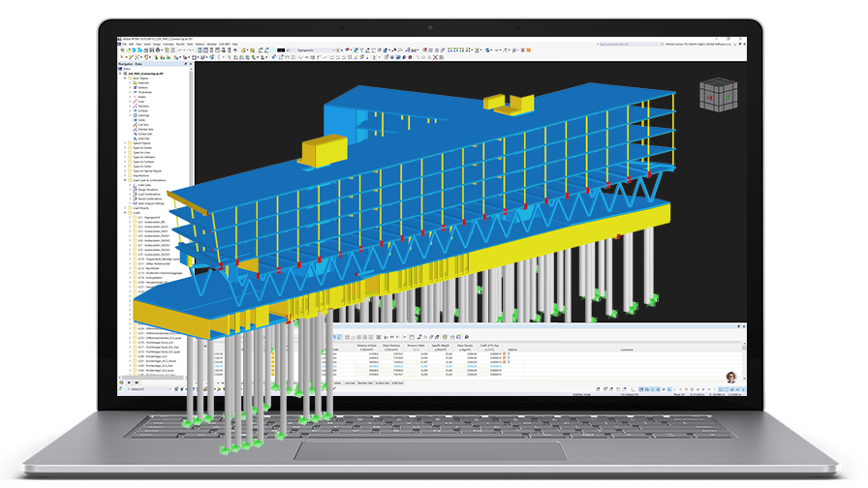Click the Design Situations icon in the navigator
The height and width of the screenshot is (488, 868).
coord(135,190)
